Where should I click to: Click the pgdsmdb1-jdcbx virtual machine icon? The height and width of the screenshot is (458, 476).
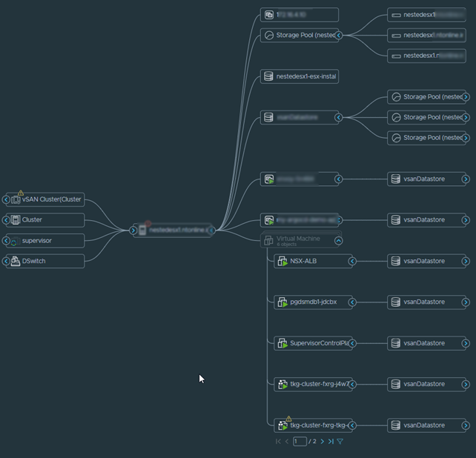tap(282, 302)
